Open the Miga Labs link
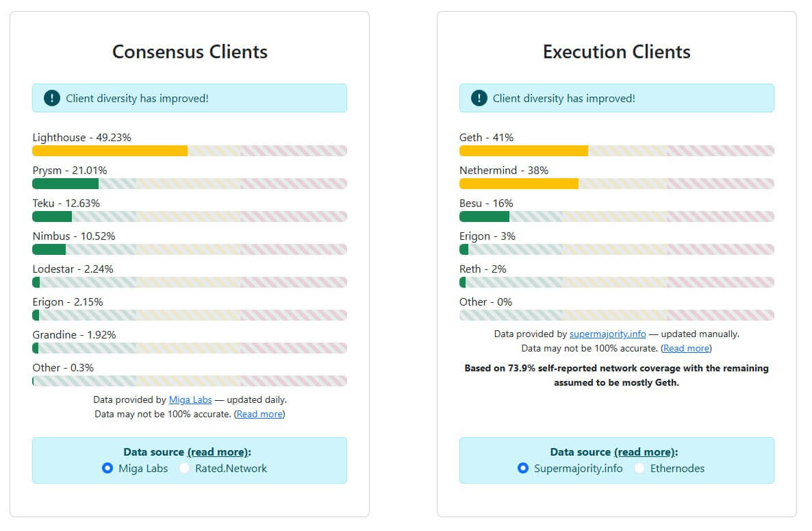 coord(190,399)
